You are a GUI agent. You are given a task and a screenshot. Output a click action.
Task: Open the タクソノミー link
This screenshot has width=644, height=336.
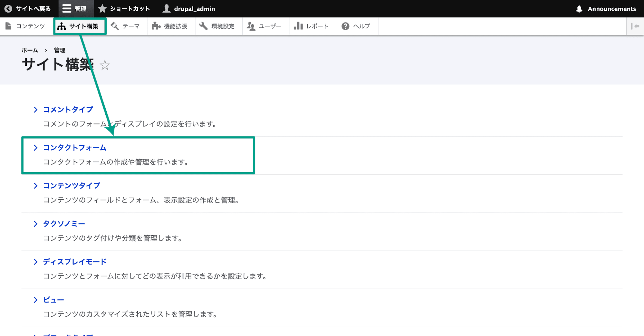point(64,224)
